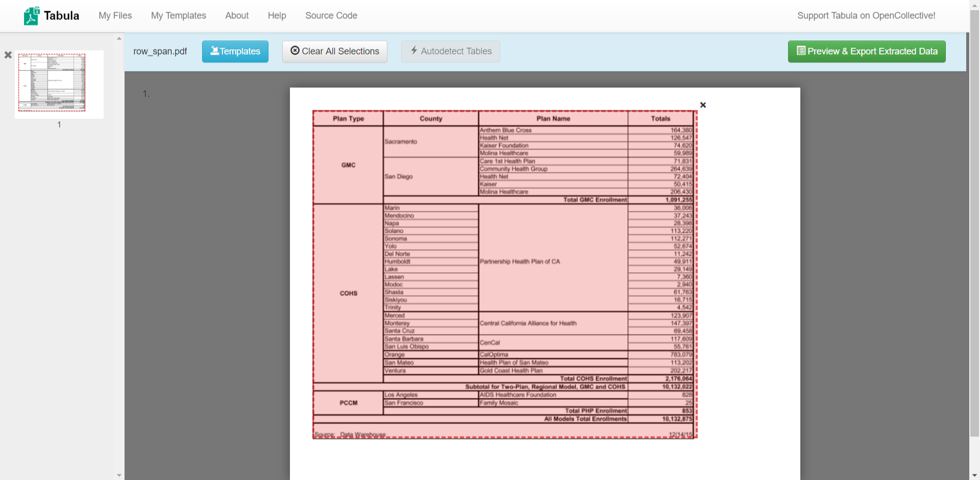Close the table selection with X icon
Image resolution: width=980 pixels, height=480 pixels.
[703, 105]
